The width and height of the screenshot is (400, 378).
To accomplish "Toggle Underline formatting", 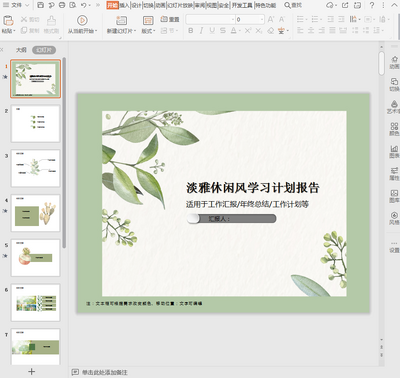I will click(212, 31).
